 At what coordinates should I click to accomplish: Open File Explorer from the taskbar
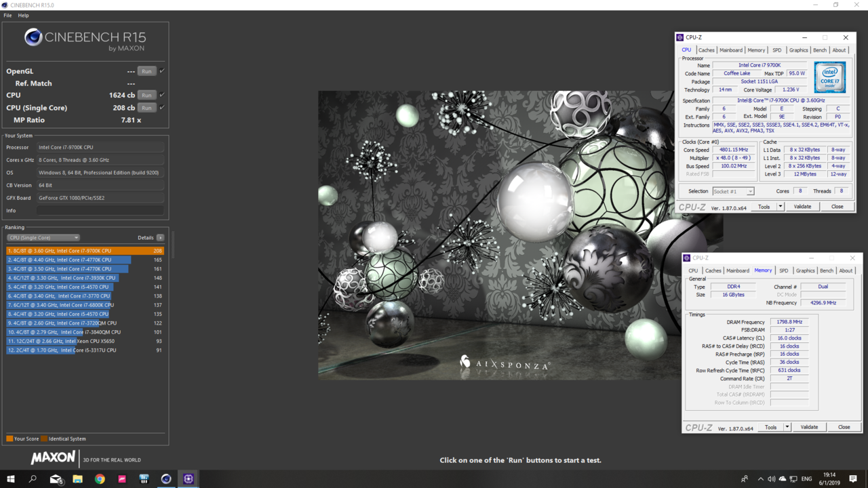(x=78, y=479)
